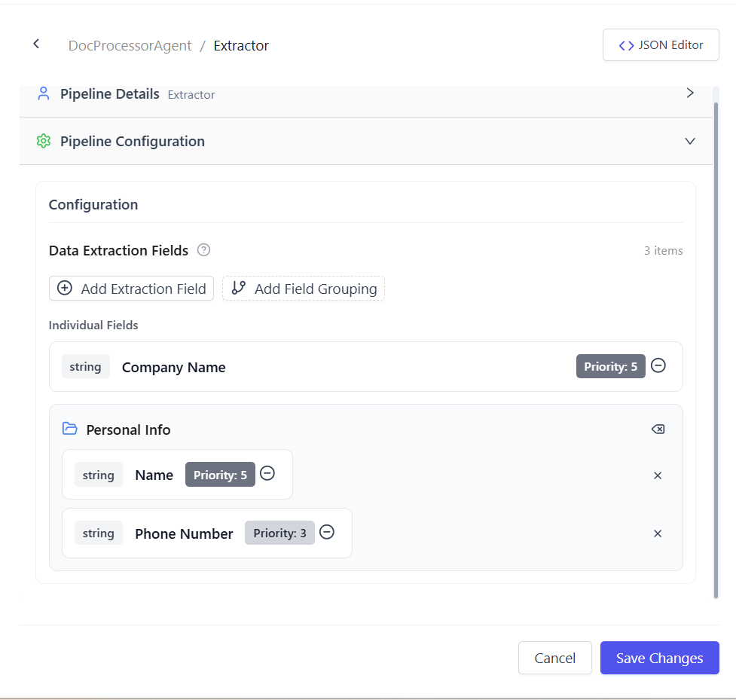Image resolution: width=736 pixels, height=700 pixels.
Task: Go to DocProcessorAgent breadcrumb
Action: point(130,46)
